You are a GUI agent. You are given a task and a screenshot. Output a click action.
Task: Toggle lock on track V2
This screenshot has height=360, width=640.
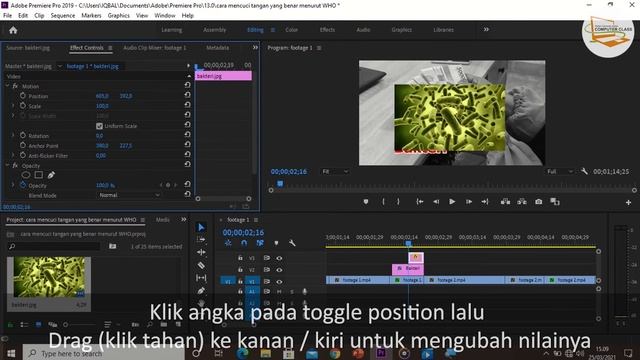240,270
